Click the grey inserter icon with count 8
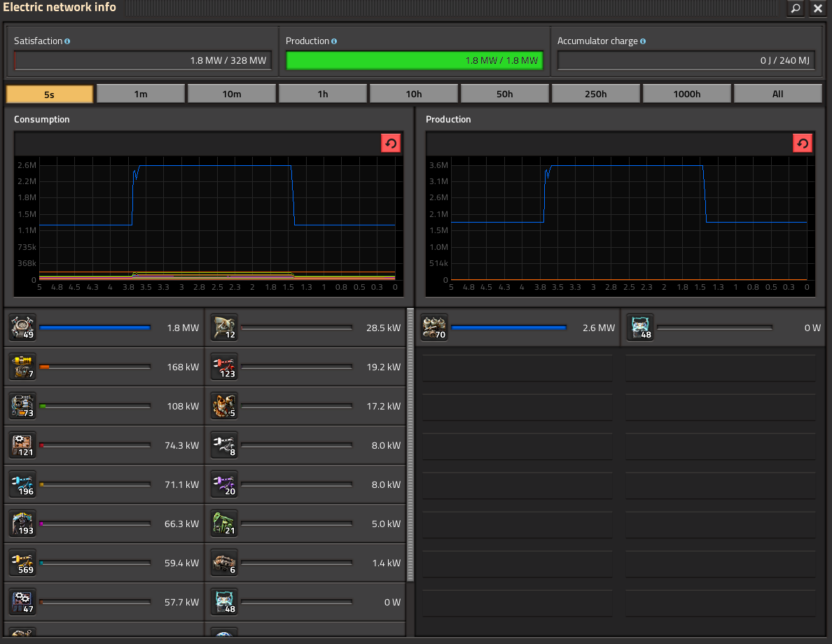The width and height of the screenshot is (832, 644). pos(224,445)
